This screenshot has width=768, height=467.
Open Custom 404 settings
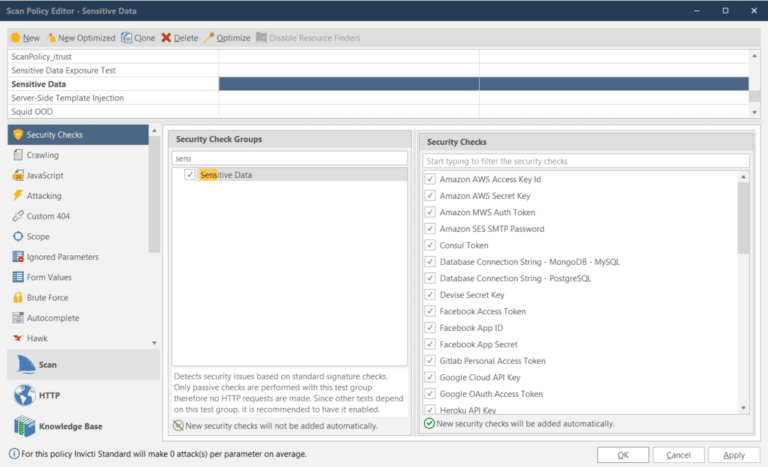click(x=18, y=216)
